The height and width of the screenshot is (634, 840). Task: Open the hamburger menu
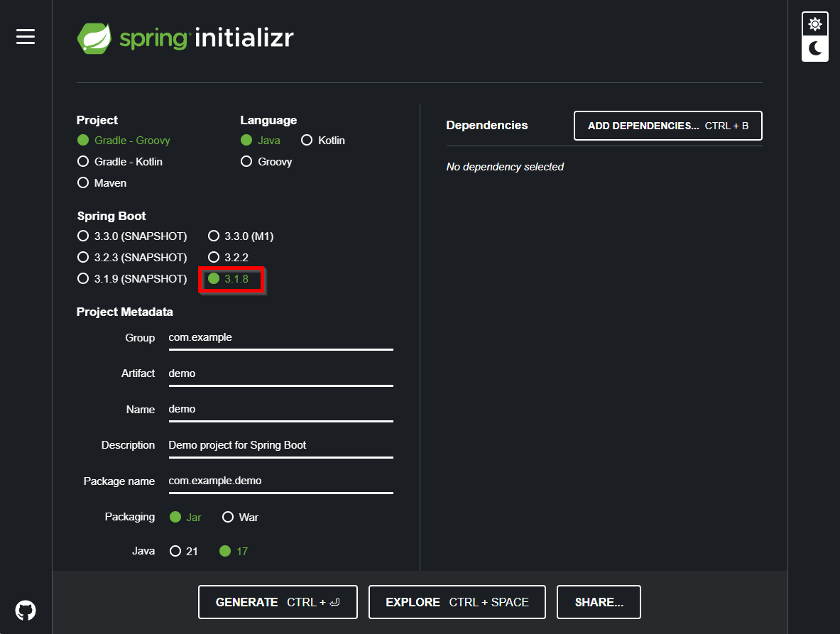click(25, 36)
